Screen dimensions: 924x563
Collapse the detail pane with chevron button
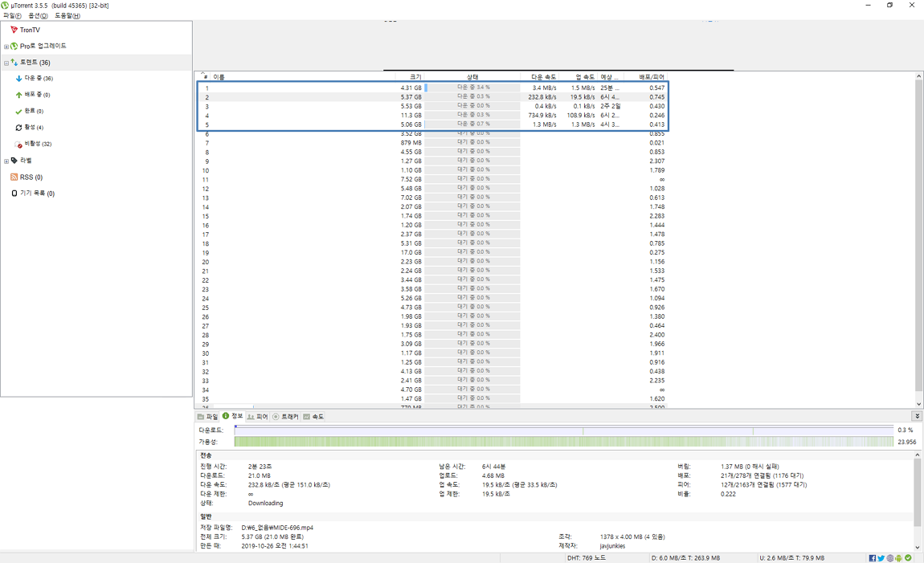click(x=917, y=416)
